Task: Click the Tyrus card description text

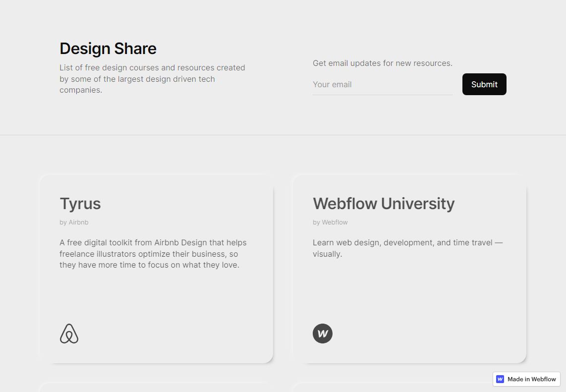Action: pyautogui.click(x=153, y=254)
